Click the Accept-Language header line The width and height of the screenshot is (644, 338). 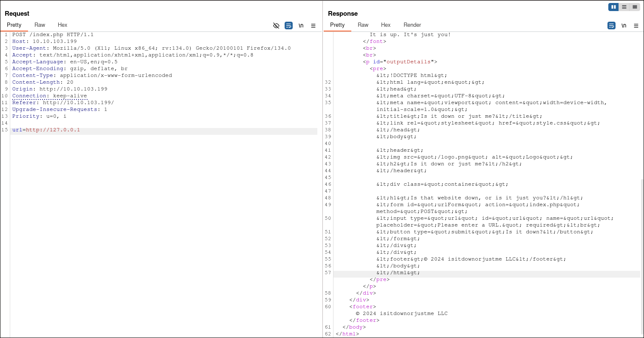tap(65, 62)
